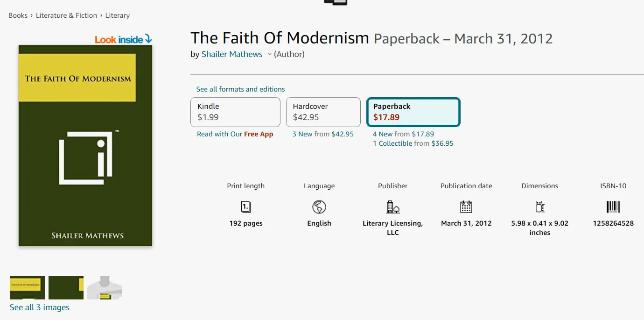Click the Publication date calendar icon
This screenshot has width=644, height=320.
(x=466, y=207)
